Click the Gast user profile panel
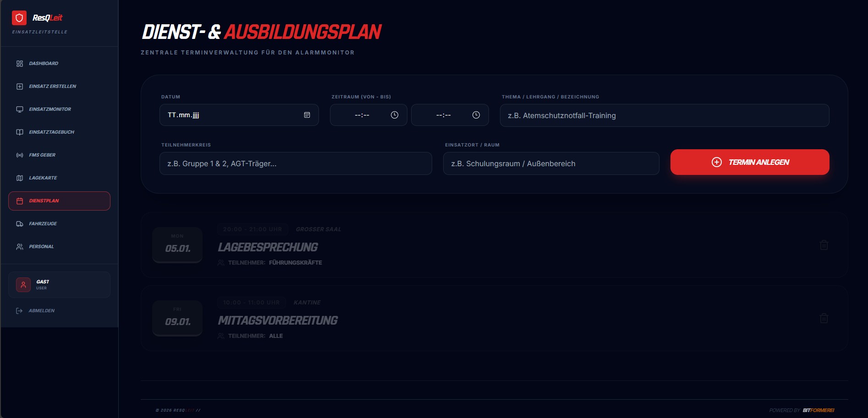 coord(59,284)
